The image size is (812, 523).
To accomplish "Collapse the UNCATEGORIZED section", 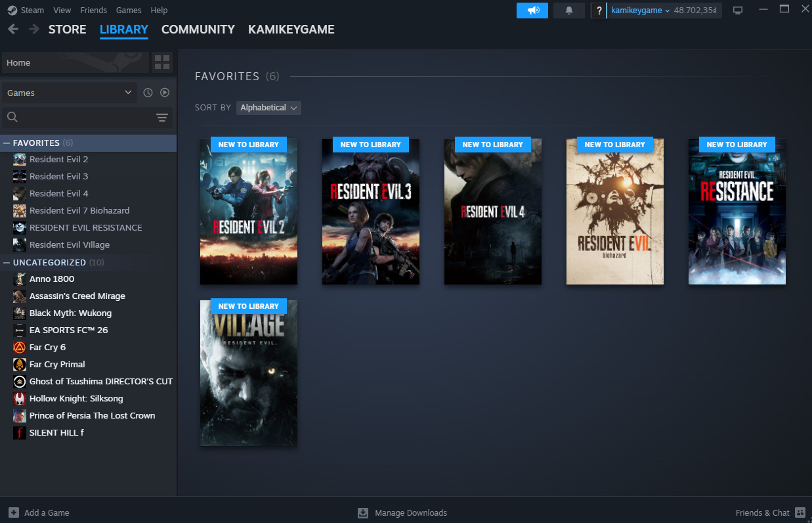I will (x=7, y=262).
